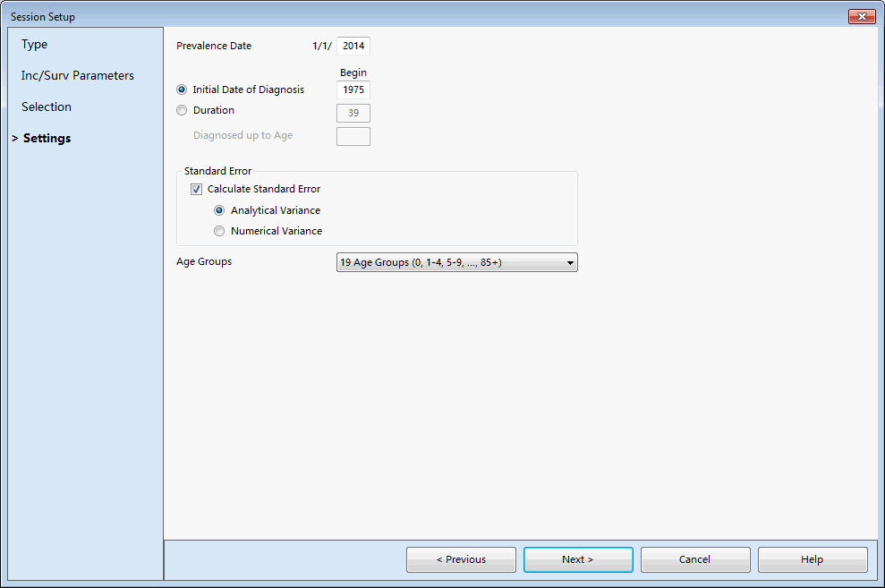Toggle Calculate Standard Error checkbox

pyautogui.click(x=197, y=190)
